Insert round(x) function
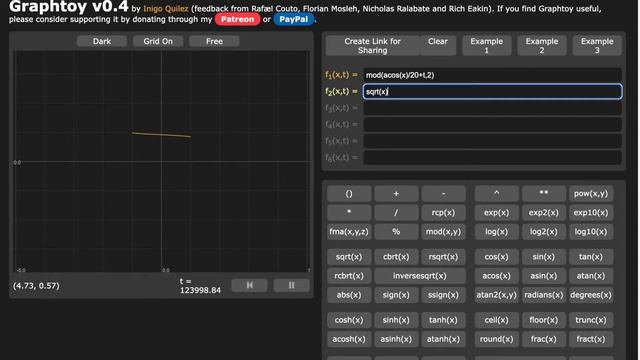640x360 pixels. (x=496, y=339)
